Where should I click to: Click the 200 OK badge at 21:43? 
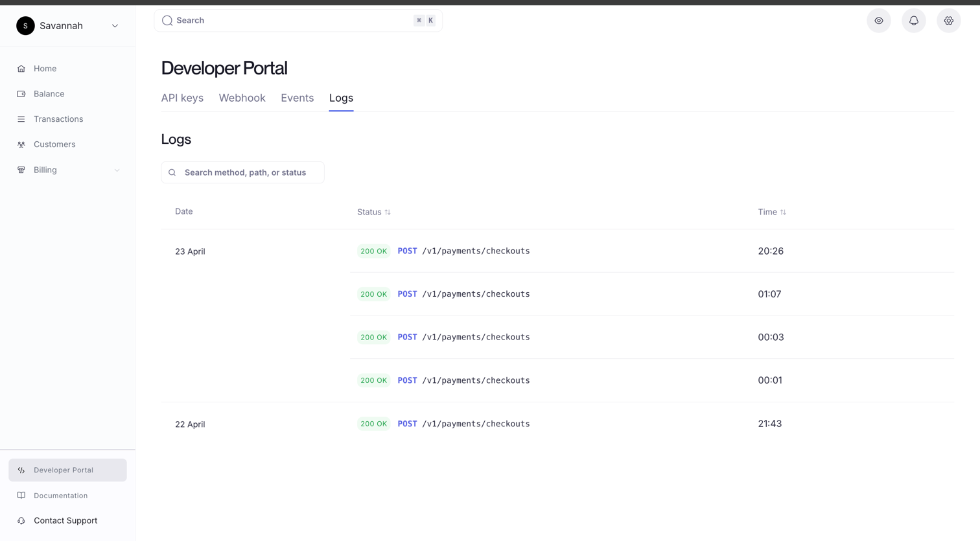(373, 424)
